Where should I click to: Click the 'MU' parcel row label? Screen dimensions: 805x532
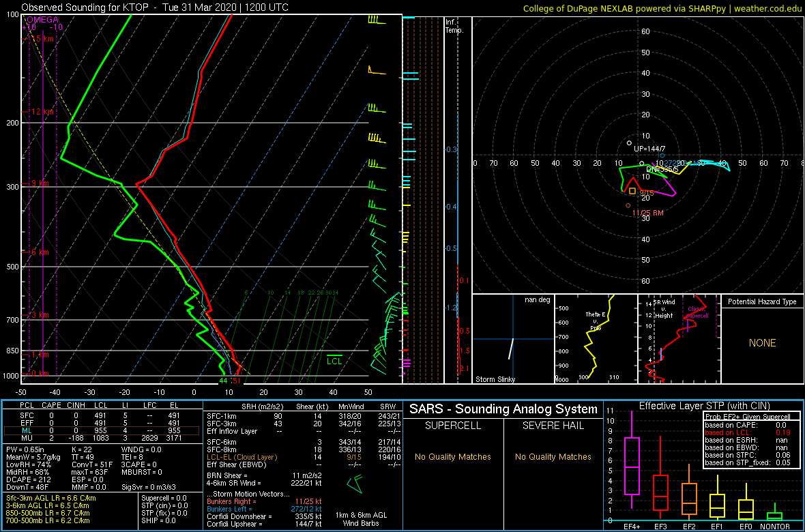coord(25,439)
